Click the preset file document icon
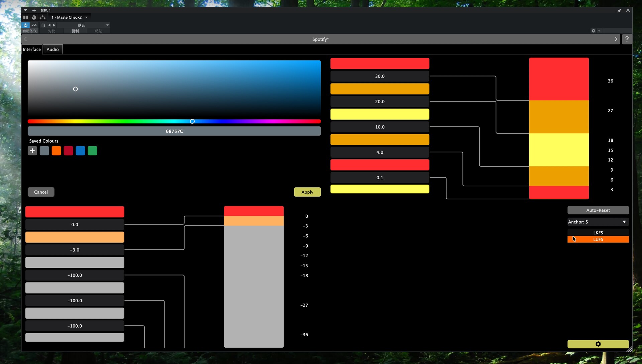The image size is (642, 364). click(x=43, y=25)
